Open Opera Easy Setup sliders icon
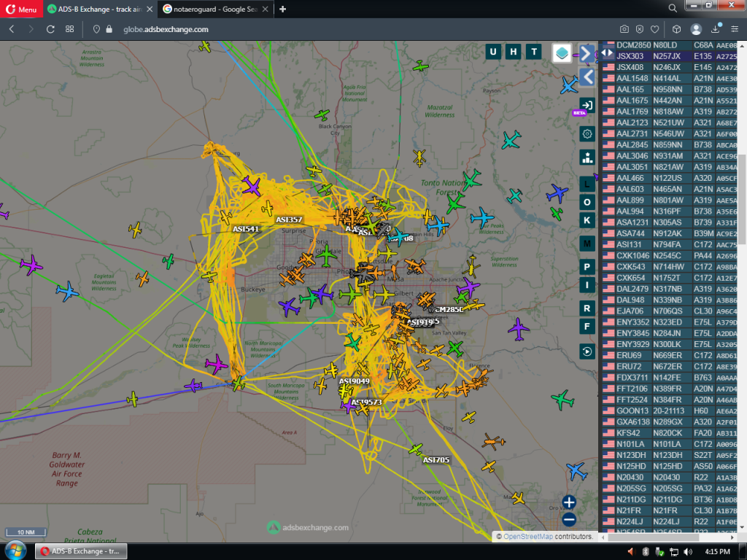The image size is (747, 560). pyautogui.click(x=735, y=29)
